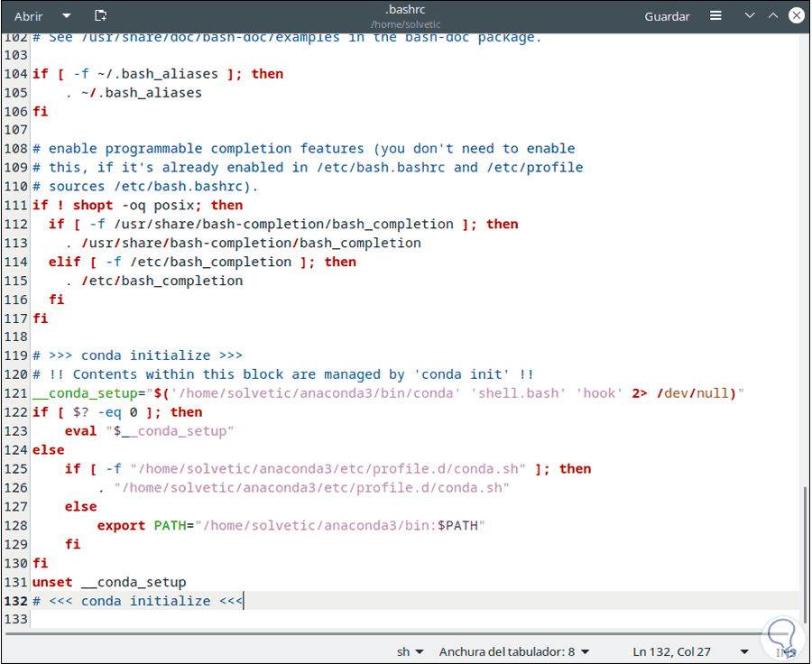Screen dimensions: 812x664
Task: Click line 125 conda.sh if test
Action: pyautogui.click(x=328, y=469)
